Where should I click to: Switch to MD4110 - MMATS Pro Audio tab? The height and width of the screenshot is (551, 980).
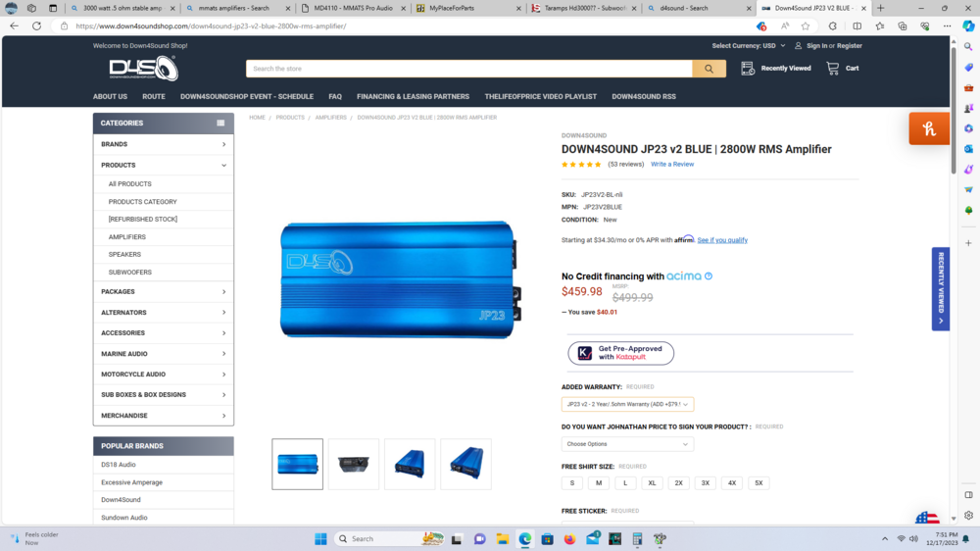[353, 8]
